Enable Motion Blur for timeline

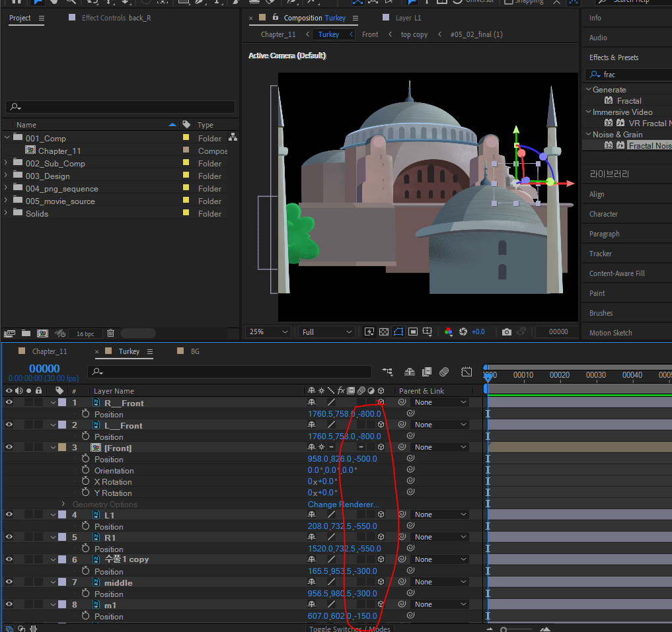444,372
